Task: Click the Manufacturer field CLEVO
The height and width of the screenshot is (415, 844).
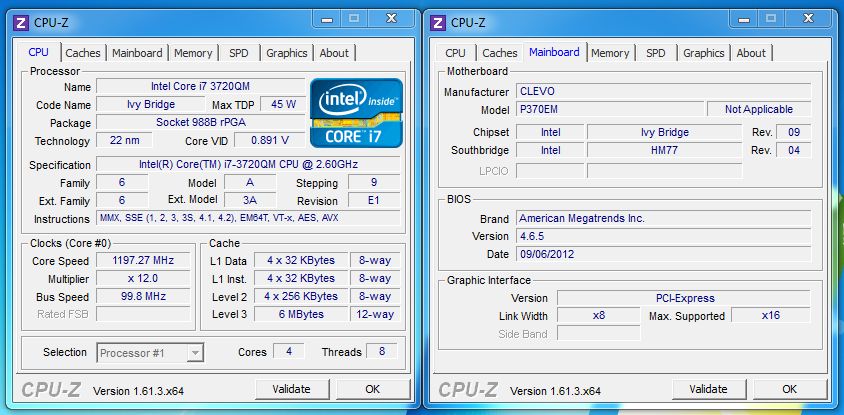Action: pos(663,92)
